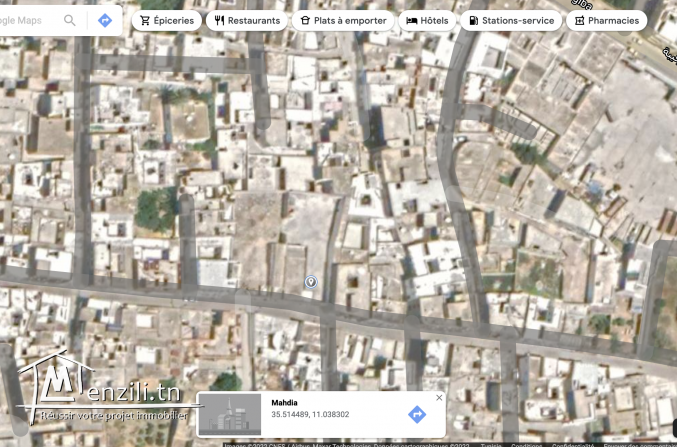Viewport: 677px width, 447px height.
Task: Select the dropped location pin on the map
Action: click(x=310, y=282)
